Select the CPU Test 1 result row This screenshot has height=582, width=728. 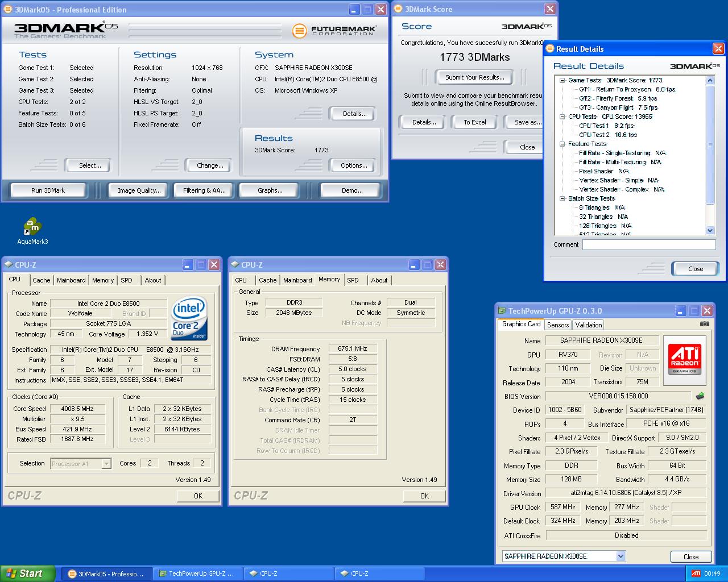click(606, 126)
